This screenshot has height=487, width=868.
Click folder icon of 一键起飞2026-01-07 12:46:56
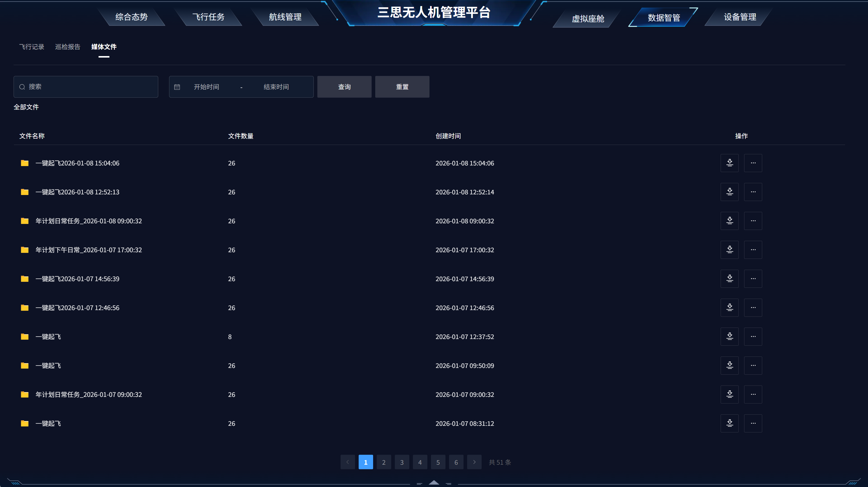click(25, 308)
